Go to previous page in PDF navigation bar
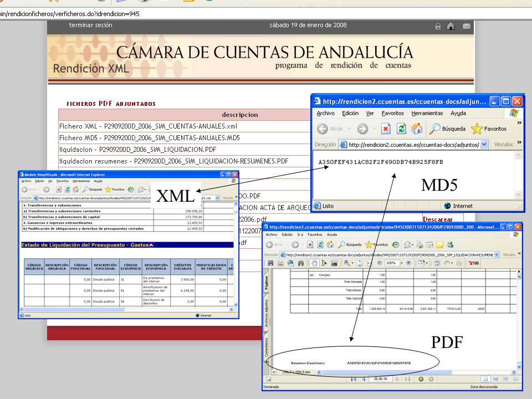The width and height of the screenshot is (532, 399). click(x=364, y=379)
